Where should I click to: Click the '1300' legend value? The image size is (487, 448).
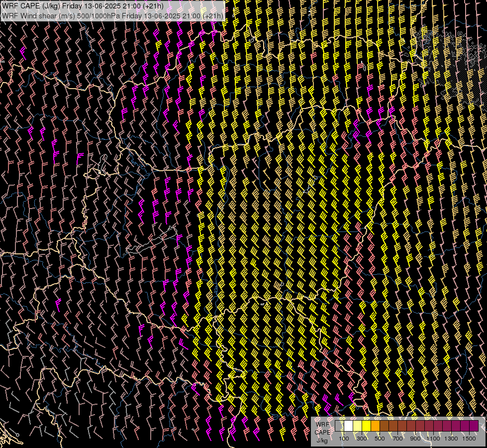[451, 439]
